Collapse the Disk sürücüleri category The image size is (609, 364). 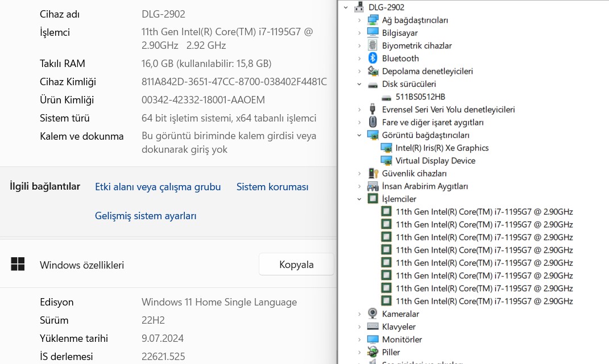pos(359,84)
